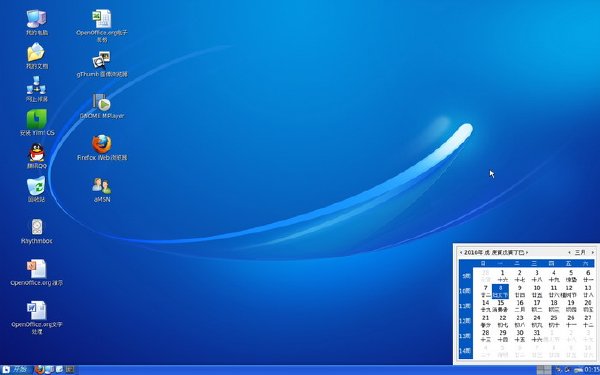Go to previous month before 三月
The image size is (600, 375).
click(x=569, y=253)
